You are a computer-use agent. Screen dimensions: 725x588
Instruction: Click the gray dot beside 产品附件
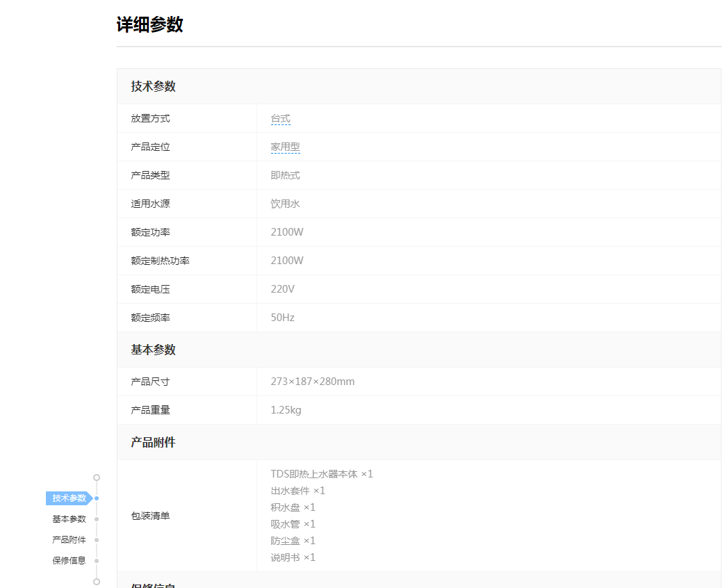97,540
